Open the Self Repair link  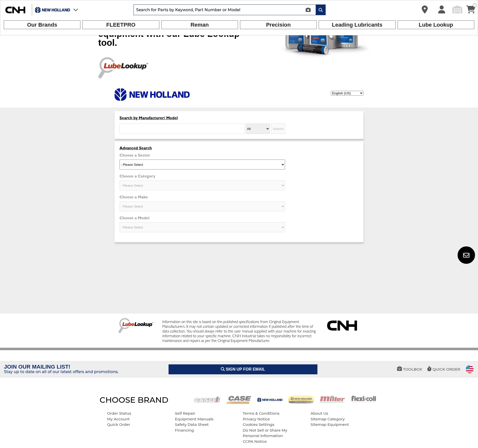(x=185, y=413)
